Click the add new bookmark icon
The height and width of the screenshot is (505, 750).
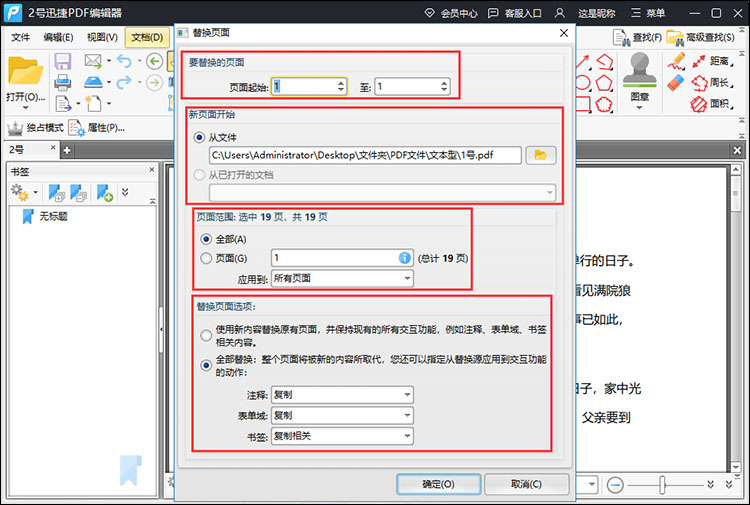pos(105,192)
